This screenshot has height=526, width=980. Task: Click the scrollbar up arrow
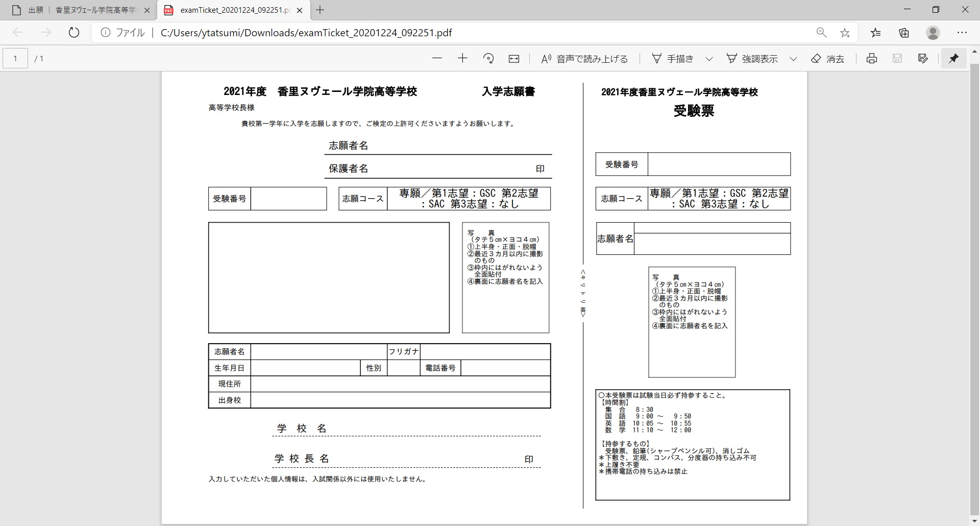pyautogui.click(x=974, y=51)
